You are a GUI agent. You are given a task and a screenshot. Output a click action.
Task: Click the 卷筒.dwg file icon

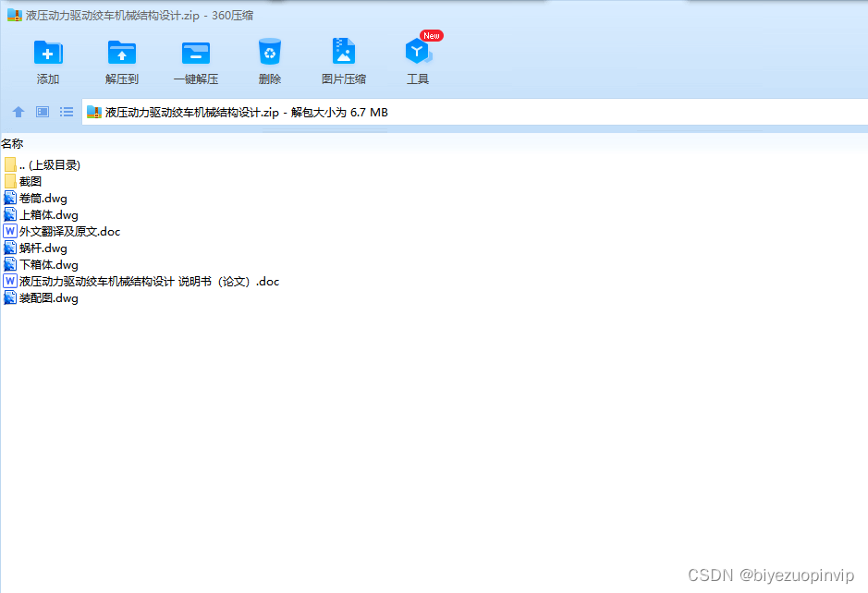[10, 198]
